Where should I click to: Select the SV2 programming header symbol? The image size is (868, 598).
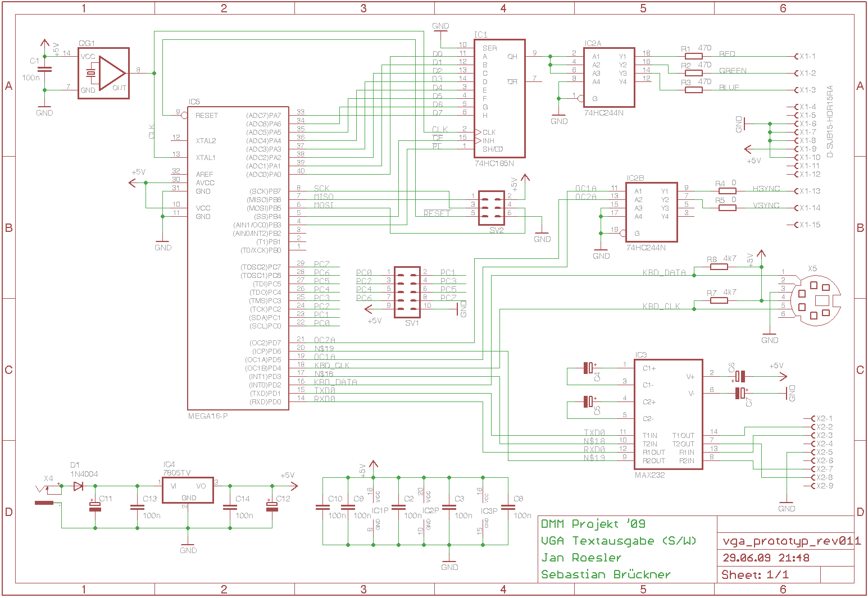[x=491, y=208]
